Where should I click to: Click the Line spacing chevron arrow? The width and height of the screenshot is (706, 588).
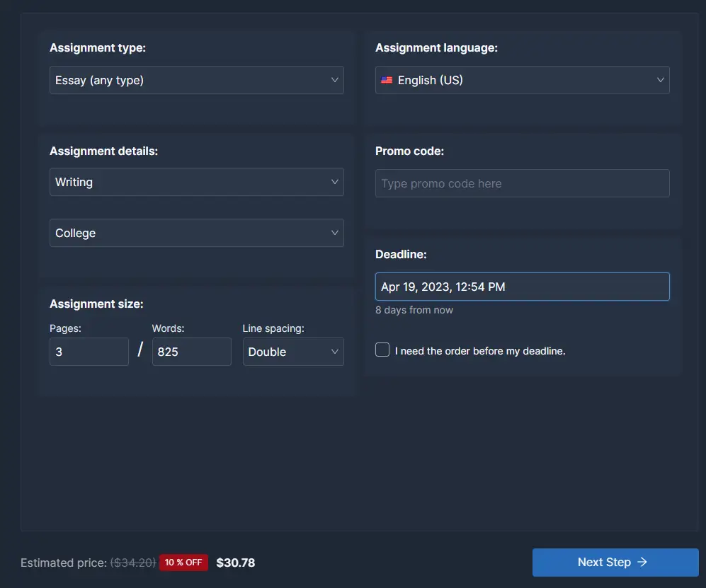pyautogui.click(x=335, y=352)
